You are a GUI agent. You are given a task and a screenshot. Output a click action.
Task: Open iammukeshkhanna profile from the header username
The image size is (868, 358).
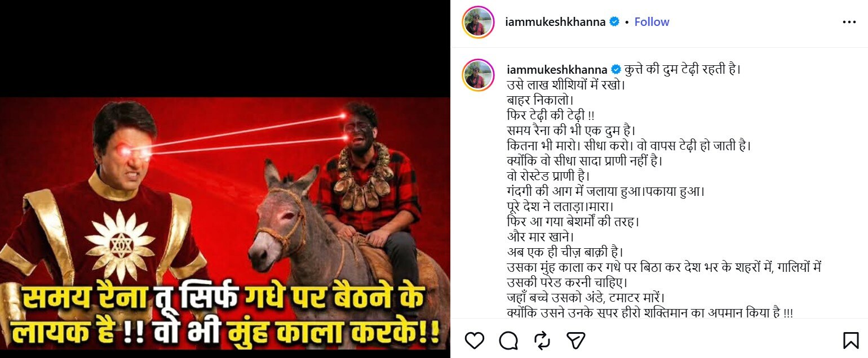pos(556,22)
